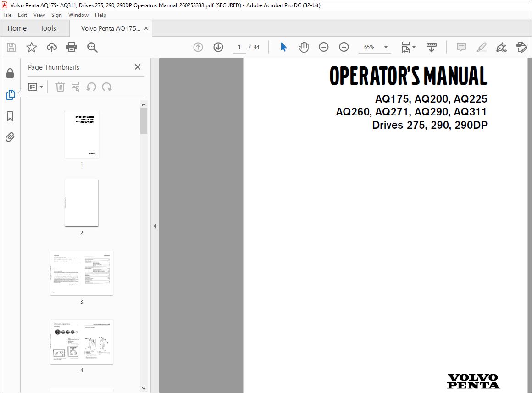Open the Sign menu

click(56, 15)
